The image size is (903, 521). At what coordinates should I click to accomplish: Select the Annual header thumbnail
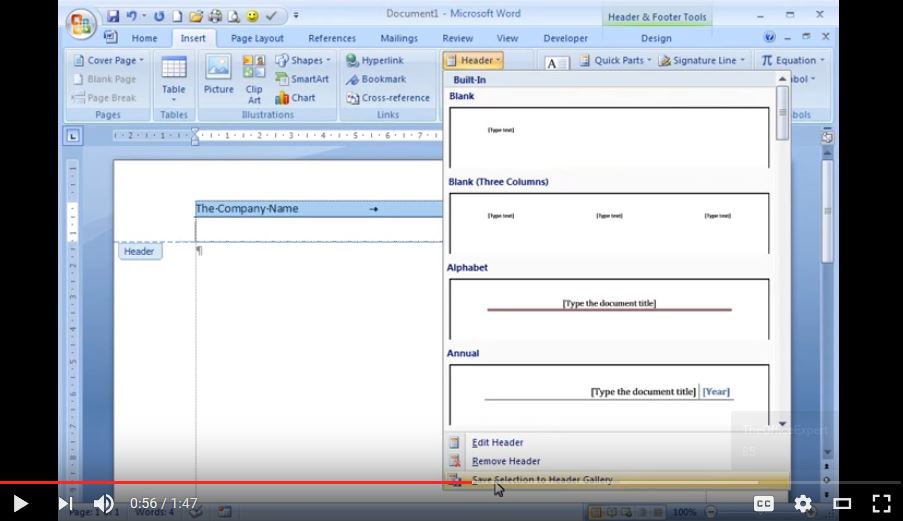pyautogui.click(x=609, y=395)
